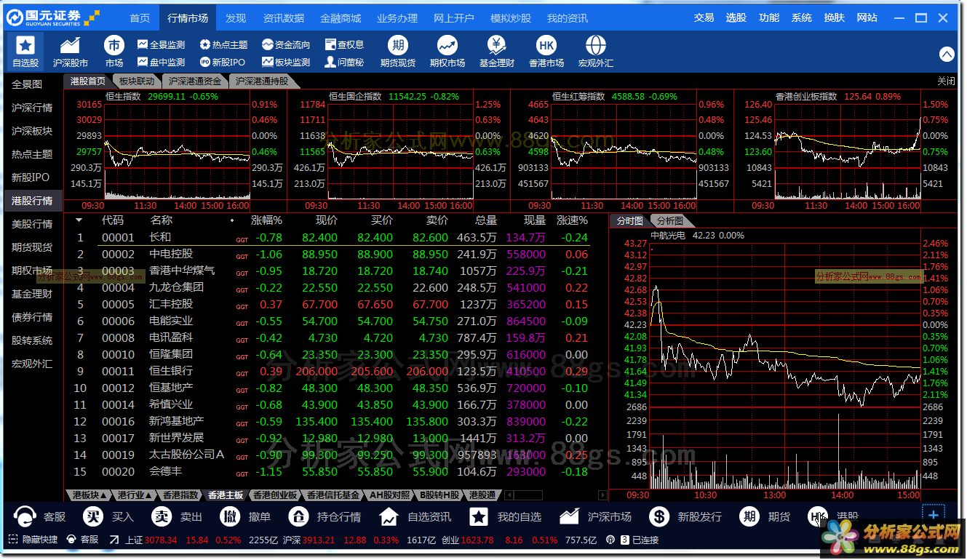
Task: Expand the 港行业 bottom tab menu
Action: 135,495
